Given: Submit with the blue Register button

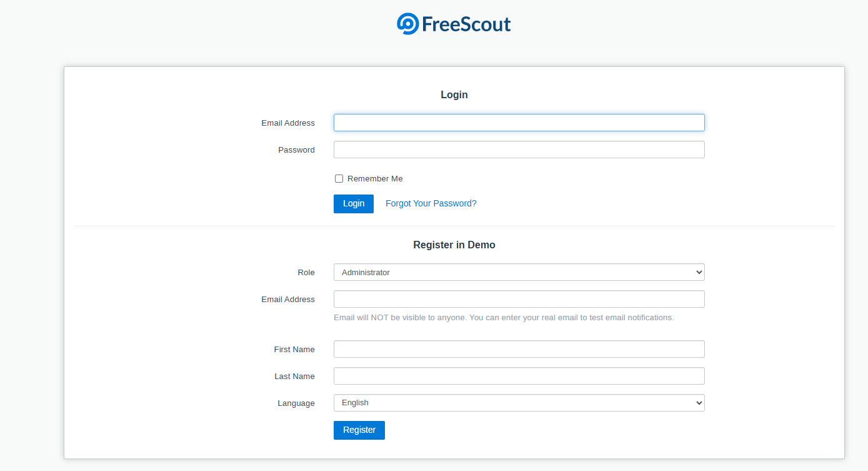Looking at the screenshot, I should click(359, 430).
